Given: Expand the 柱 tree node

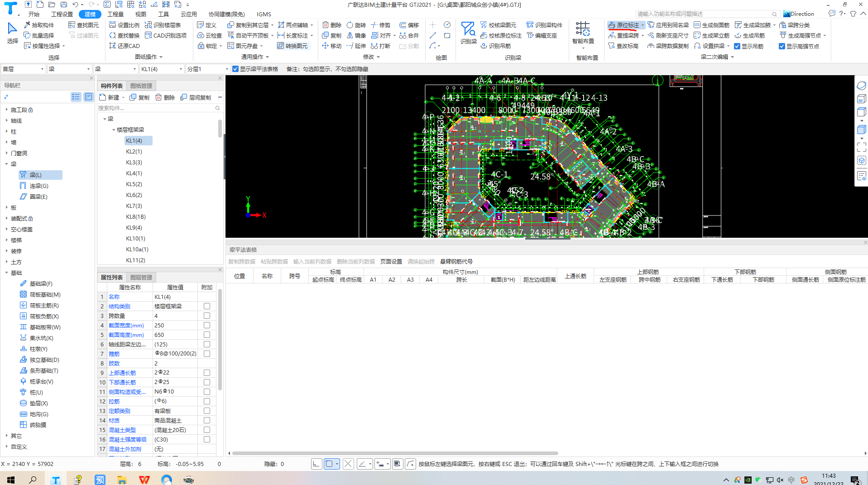Looking at the screenshot, I should coord(6,131).
